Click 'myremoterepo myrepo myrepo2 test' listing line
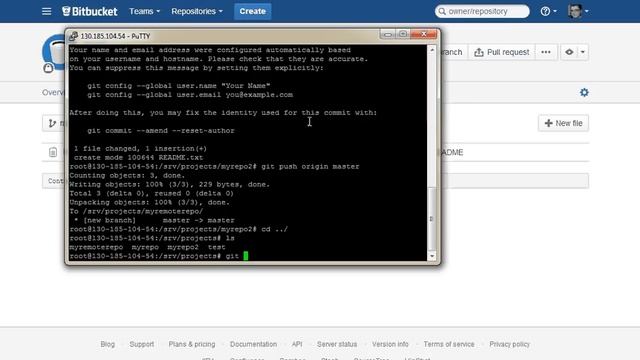This screenshot has height=360, width=640. point(147,247)
